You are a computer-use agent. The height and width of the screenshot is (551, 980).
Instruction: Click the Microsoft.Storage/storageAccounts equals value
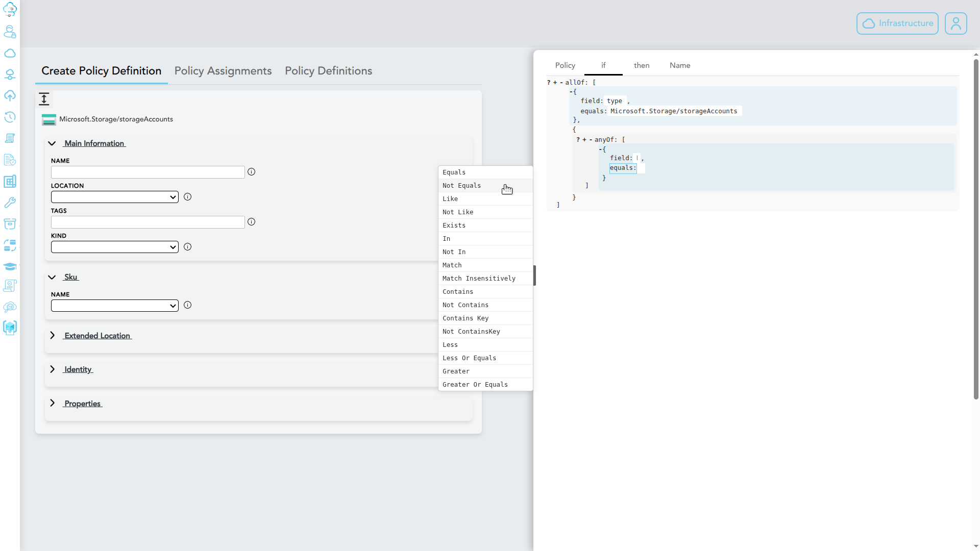point(674,111)
